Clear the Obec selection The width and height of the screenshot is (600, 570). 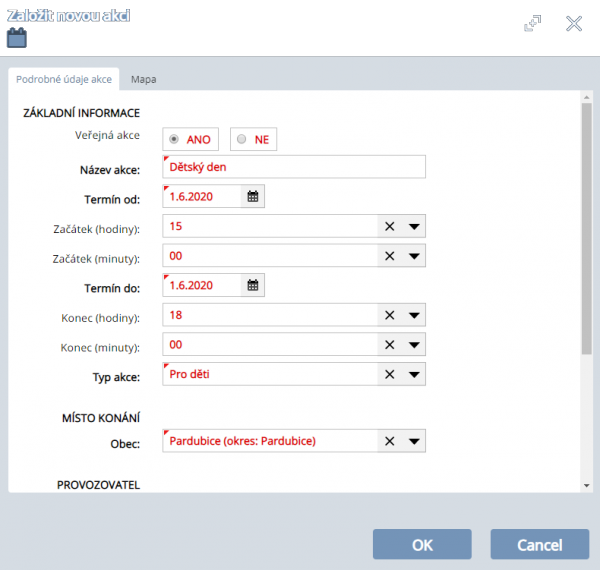(390, 441)
